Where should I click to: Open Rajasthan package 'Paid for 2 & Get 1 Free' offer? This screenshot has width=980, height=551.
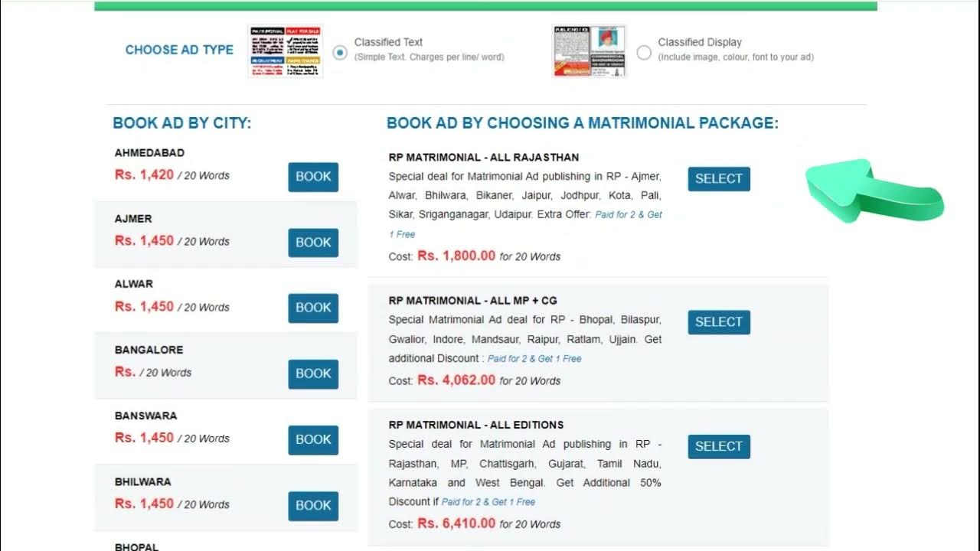tap(628, 215)
